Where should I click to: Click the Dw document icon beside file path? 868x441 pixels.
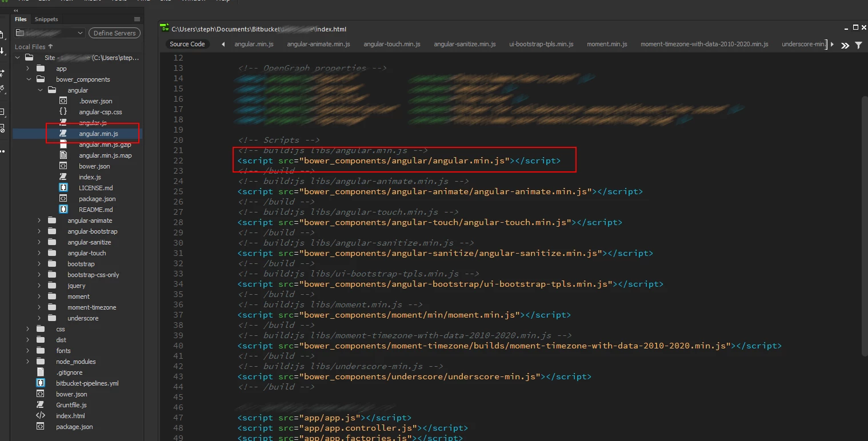tap(165, 29)
